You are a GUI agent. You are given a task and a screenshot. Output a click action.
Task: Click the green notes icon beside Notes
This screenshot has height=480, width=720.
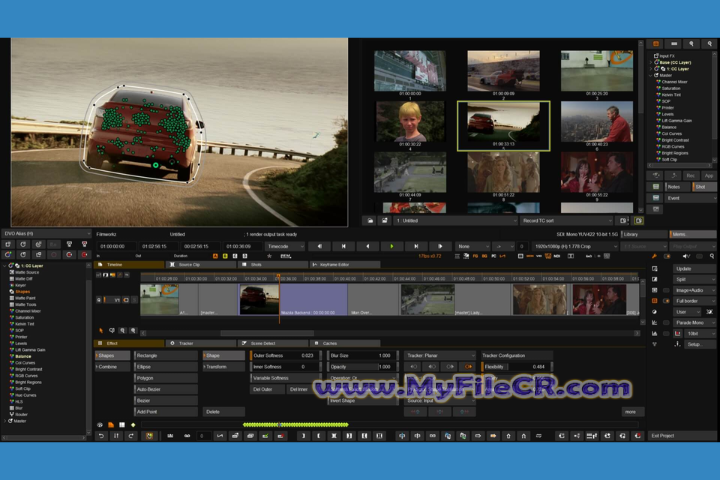[x=656, y=186]
